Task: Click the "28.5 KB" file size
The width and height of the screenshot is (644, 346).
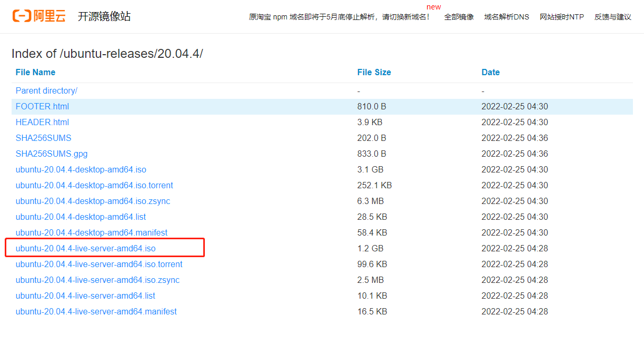Action: click(372, 217)
